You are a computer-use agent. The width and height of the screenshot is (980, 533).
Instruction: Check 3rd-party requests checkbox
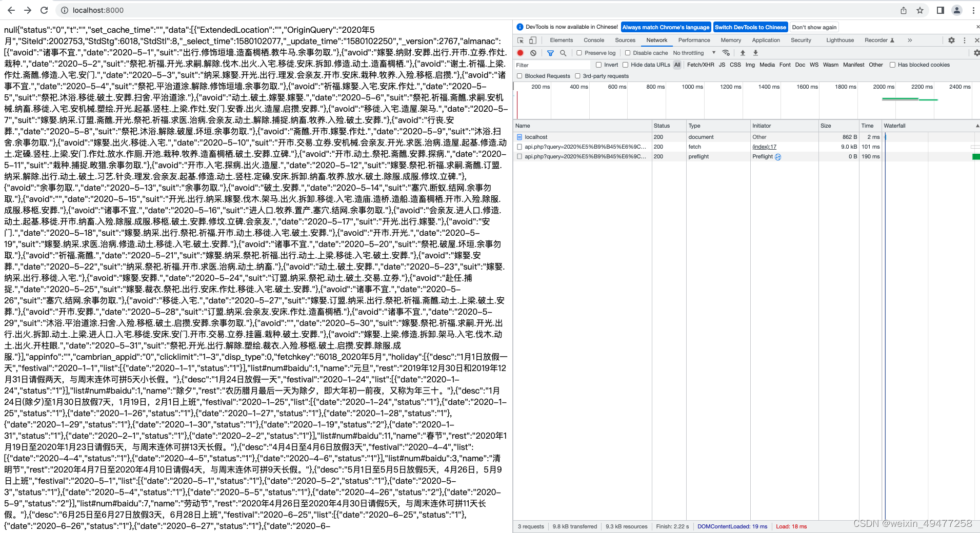click(x=577, y=76)
